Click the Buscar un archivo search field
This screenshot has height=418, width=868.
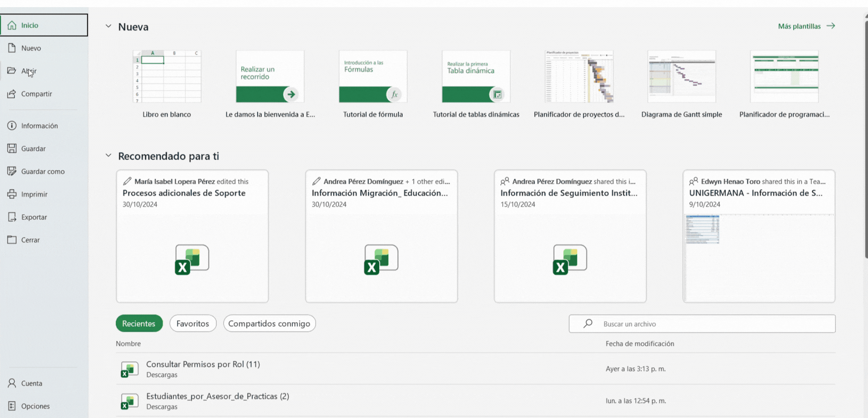[702, 323]
